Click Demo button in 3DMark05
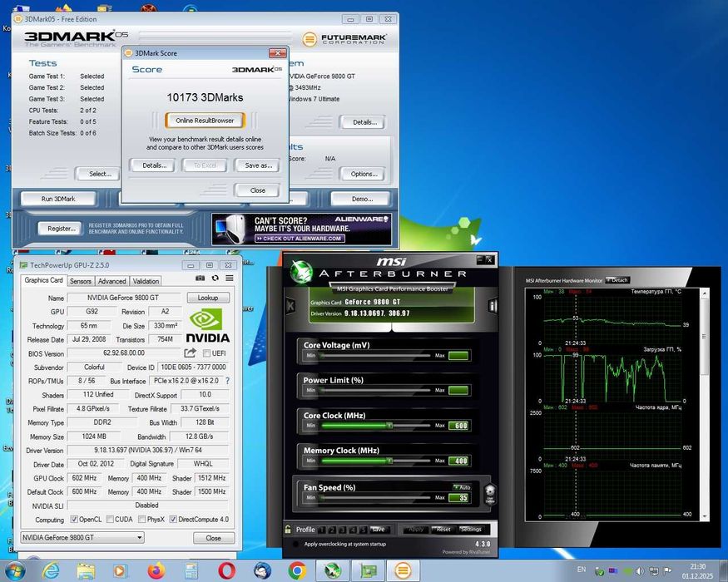Viewport: 728px width, 582px height. [362, 199]
